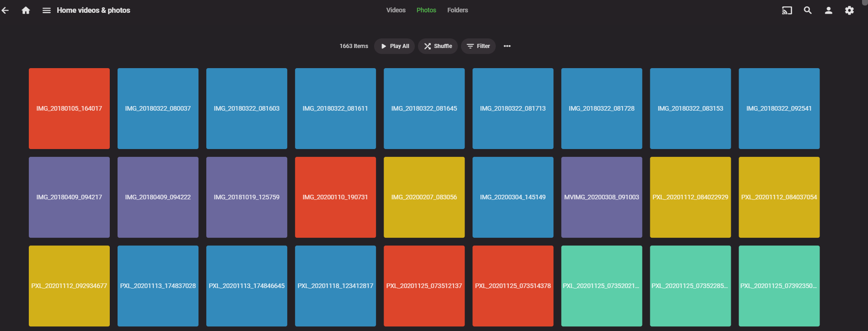868x331 pixels.
Task: Open photo IMG_20180105_164017
Action: [69, 108]
